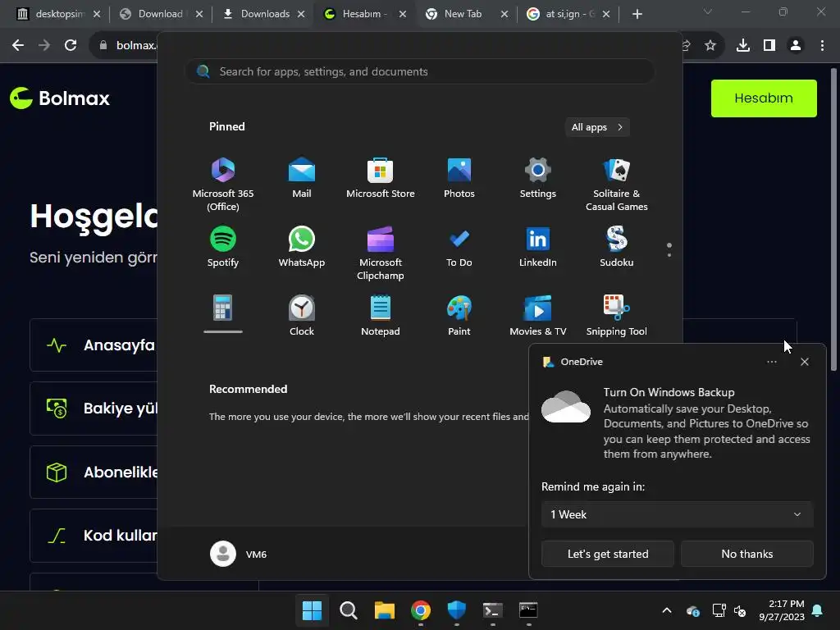The image size is (840, 630).
Task: Open Windows Security shield in taskbar
Action: 456,610
